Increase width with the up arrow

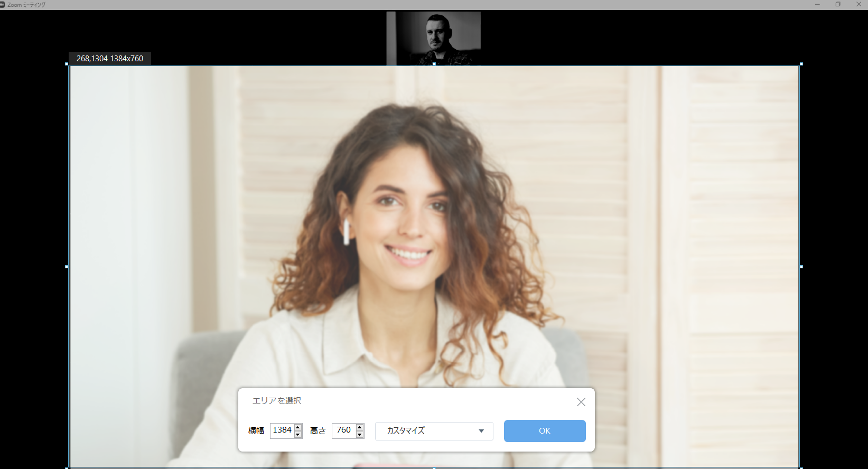(298, 427)
